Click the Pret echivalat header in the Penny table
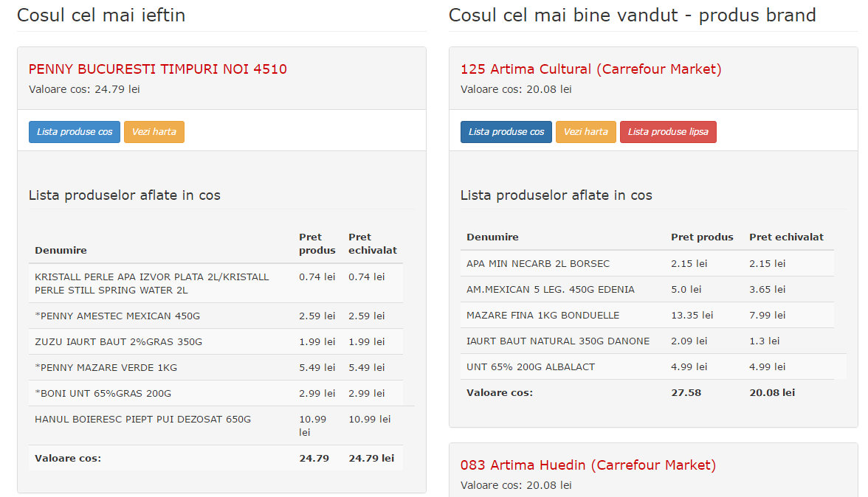 click(x=373, y=244)
